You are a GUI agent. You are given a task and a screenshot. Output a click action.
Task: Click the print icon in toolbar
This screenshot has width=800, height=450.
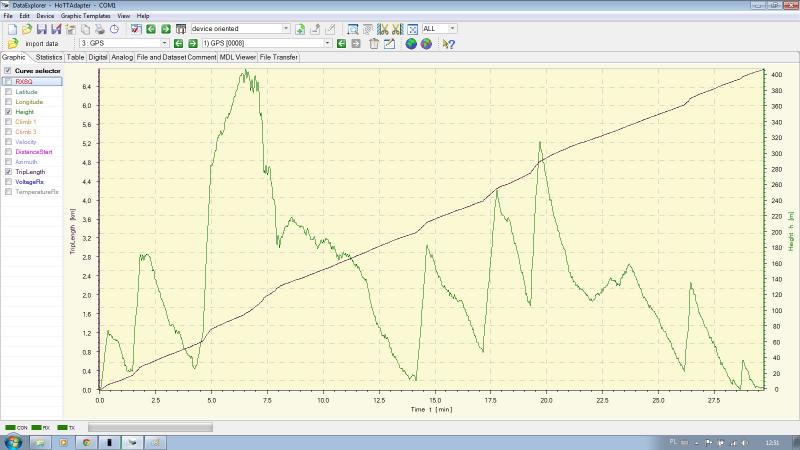100,29
